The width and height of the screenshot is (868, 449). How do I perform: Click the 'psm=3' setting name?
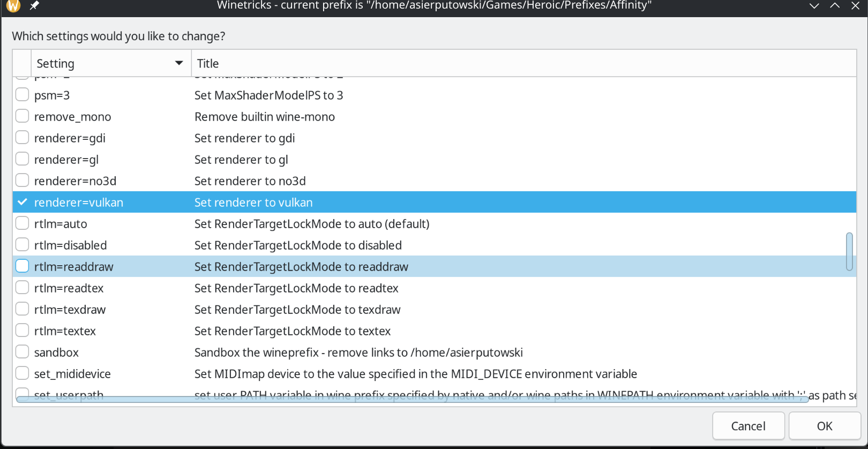click(52, 95)
